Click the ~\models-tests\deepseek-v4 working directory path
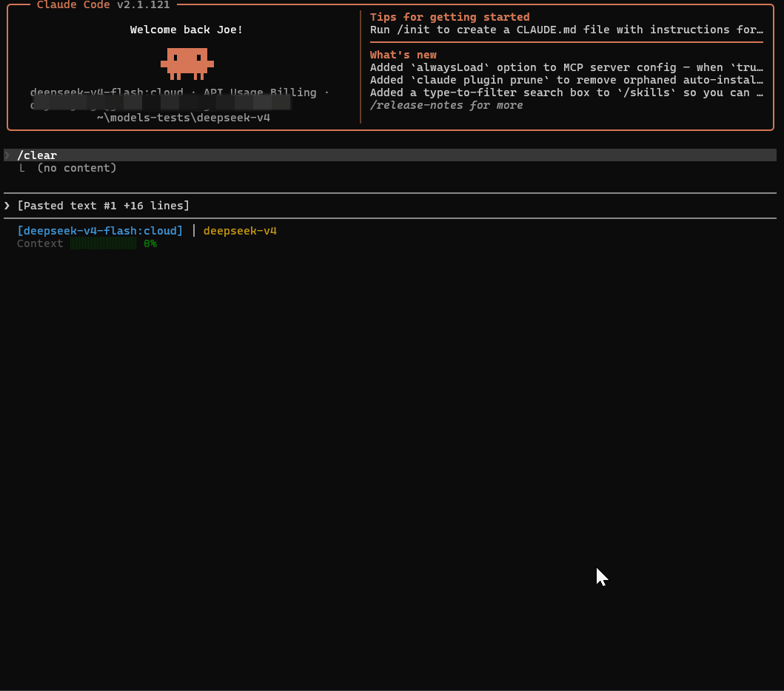This screenshot has height=691, width=784. pos(183,118)
